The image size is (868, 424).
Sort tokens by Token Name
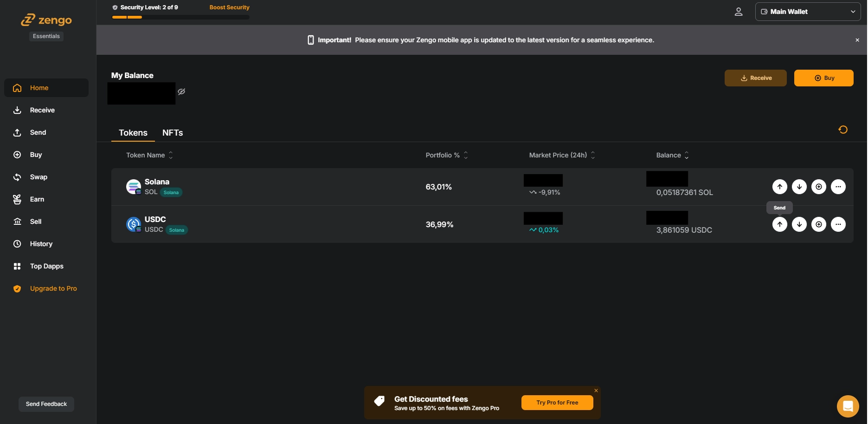coord(170,155)
